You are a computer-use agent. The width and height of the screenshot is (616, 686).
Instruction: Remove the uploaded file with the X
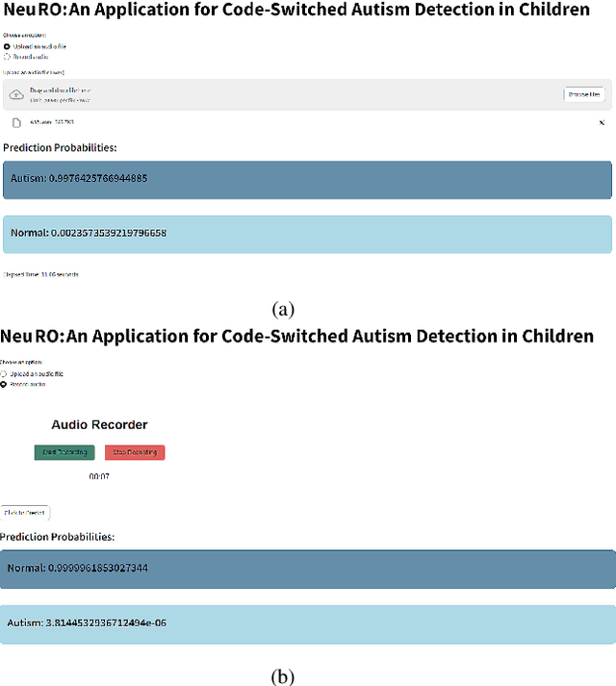coord(602,123)
